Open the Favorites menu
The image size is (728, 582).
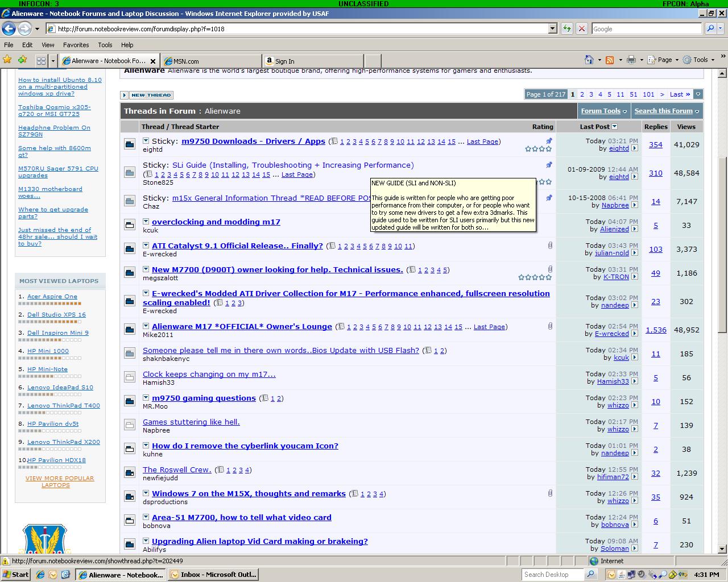point(76,45)
